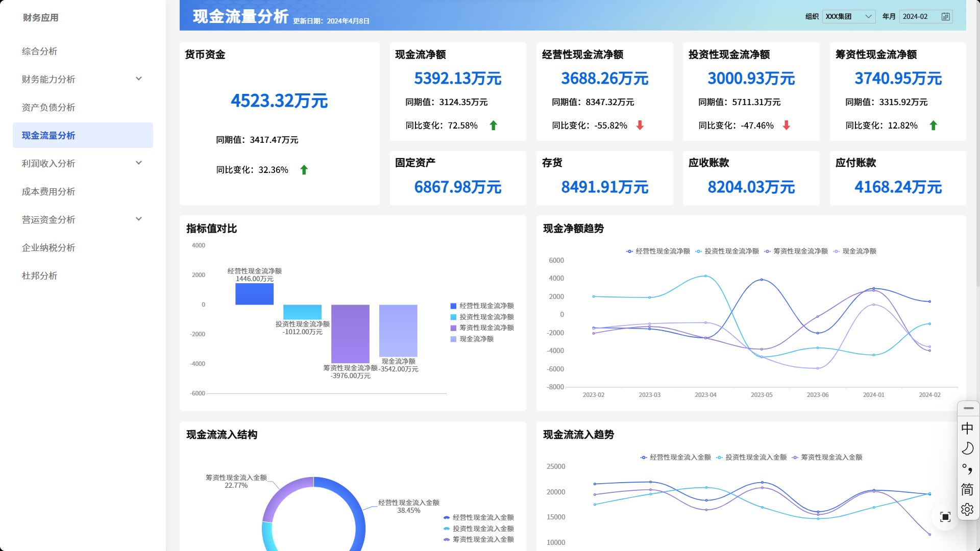The height and width of the screenshot is (551, 980).
Task: Open 资产负债分析 page
Action: click(x=48, y=107)
